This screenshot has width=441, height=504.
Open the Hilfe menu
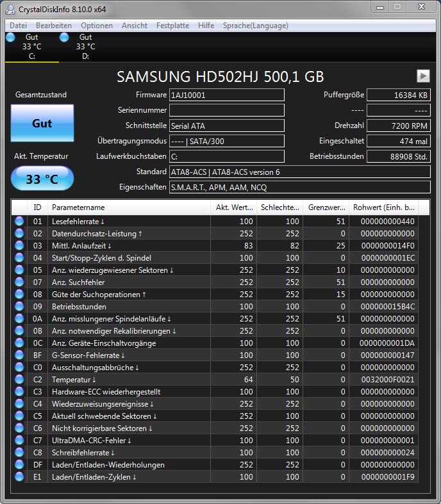[x=206, y=26]
